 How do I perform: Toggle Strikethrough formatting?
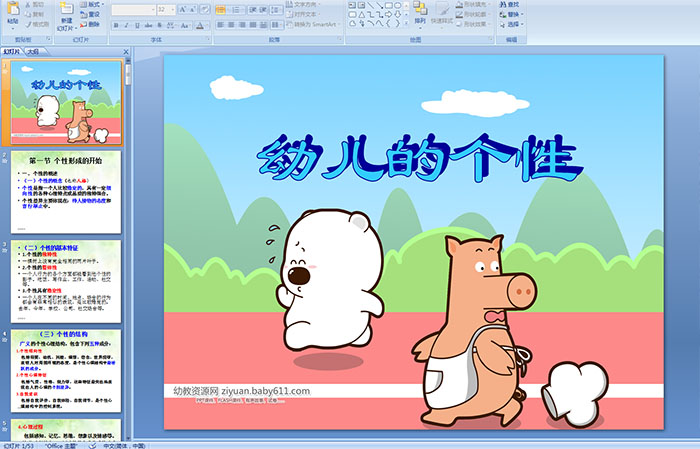coord(148,25)
